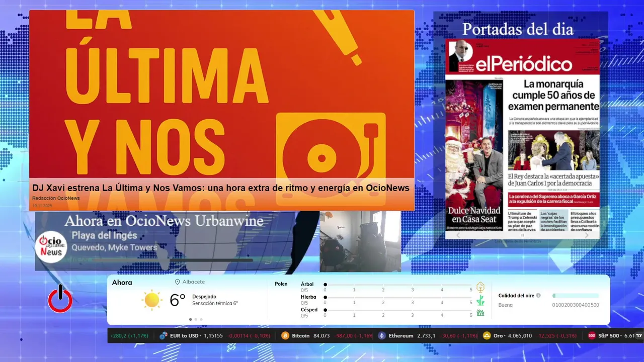Click the OcioNews round station logo
The width and height of the screenshot is (644, 362).
[51, 247]
